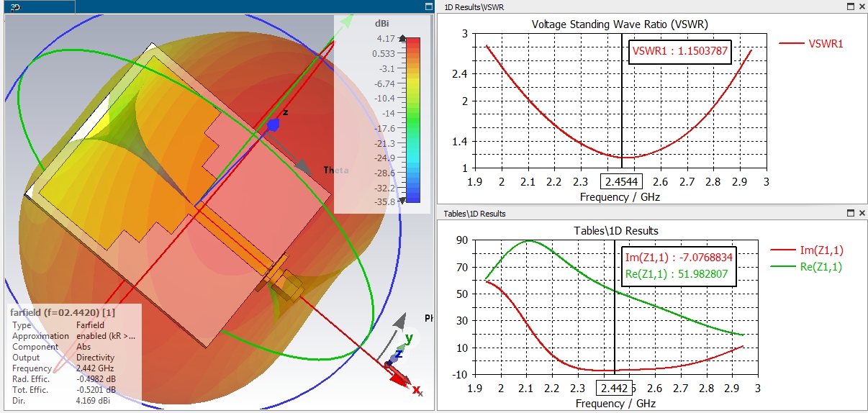868x413 pixels.
Task: Click the 2.4544 frequency marker box in the VSWR plot
Action: pyautogui.click(x=623, y=181)
